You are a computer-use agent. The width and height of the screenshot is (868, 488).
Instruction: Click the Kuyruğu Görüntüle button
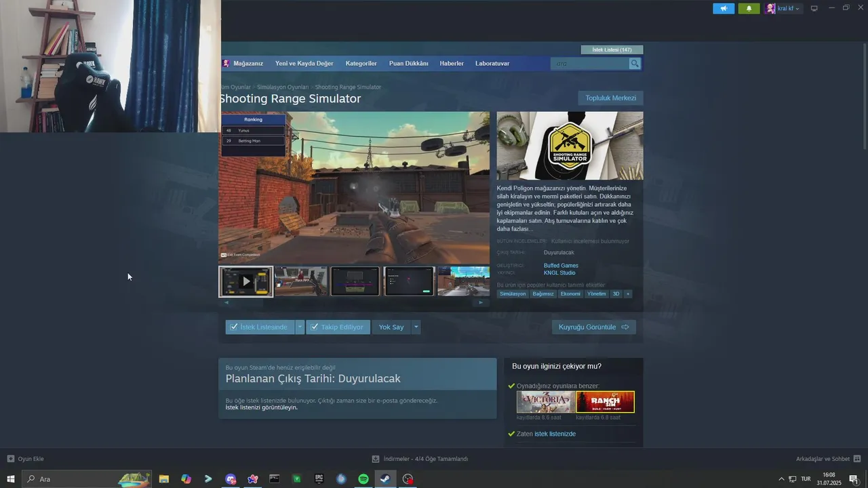[594, 327]
